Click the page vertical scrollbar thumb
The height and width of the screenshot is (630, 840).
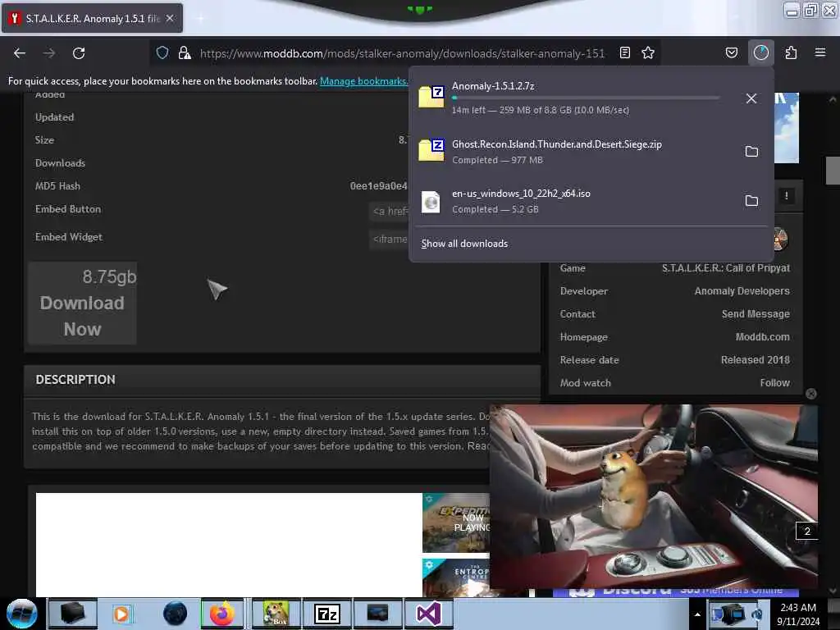(x=833, y=171)
